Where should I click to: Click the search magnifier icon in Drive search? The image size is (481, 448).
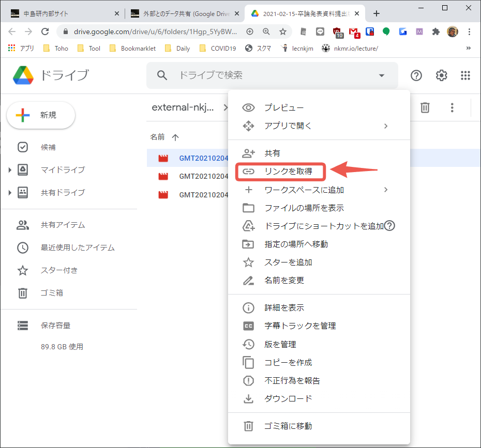pos(162,75)
